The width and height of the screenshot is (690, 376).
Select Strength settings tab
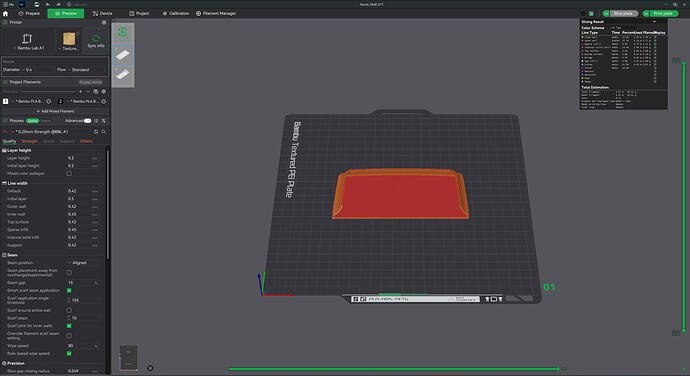(x=29, y=141)
